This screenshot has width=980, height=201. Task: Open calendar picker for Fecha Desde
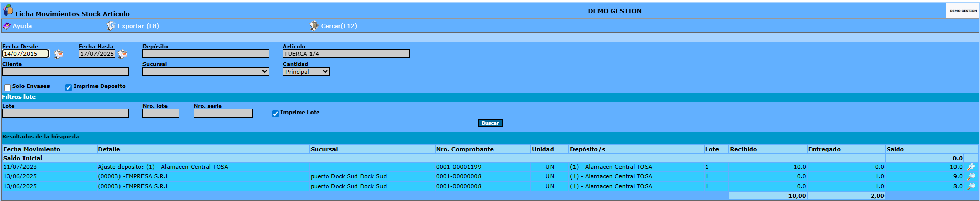click(x=59, y=54)
